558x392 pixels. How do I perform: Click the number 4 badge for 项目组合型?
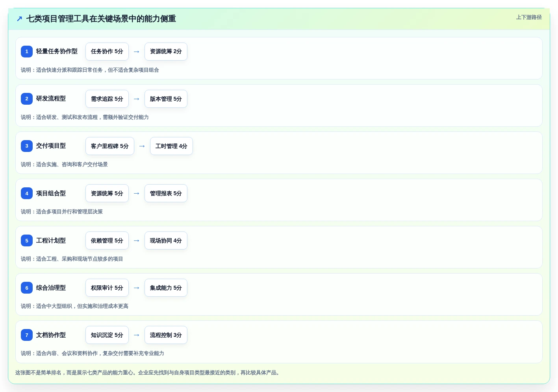pos(27,193)
